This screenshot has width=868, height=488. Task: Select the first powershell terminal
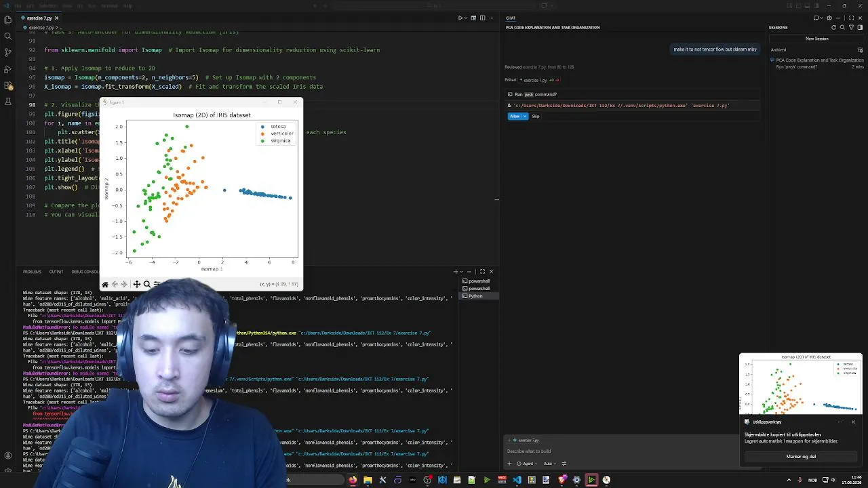pos(478,281)
